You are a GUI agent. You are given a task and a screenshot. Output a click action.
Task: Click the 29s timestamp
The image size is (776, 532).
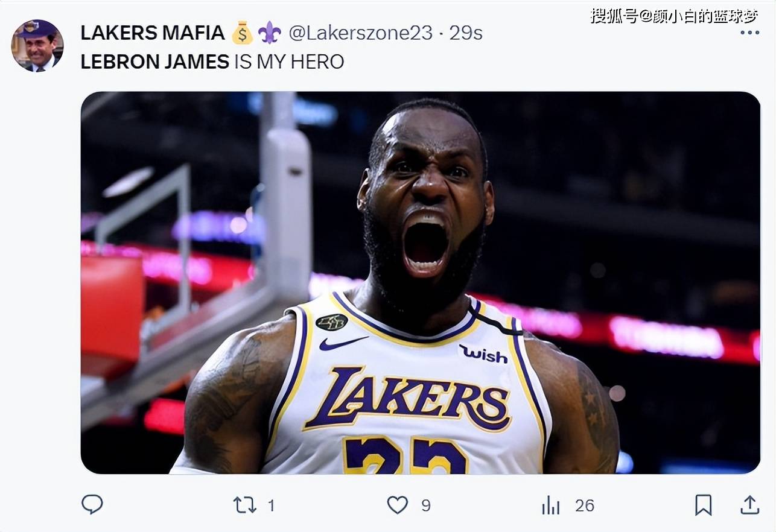pyautogui.click(x=466, y=33)
